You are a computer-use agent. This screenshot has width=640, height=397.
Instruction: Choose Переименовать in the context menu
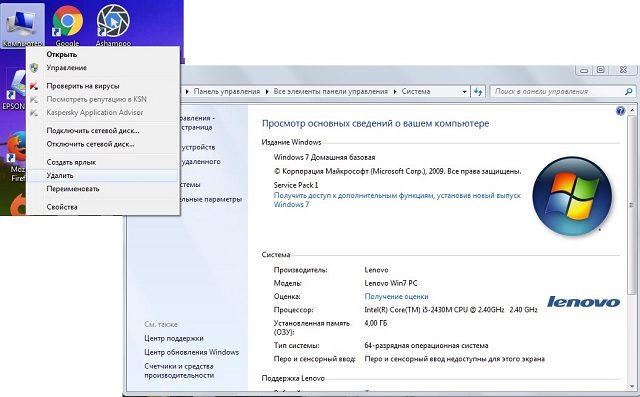(x=103, y=189)
